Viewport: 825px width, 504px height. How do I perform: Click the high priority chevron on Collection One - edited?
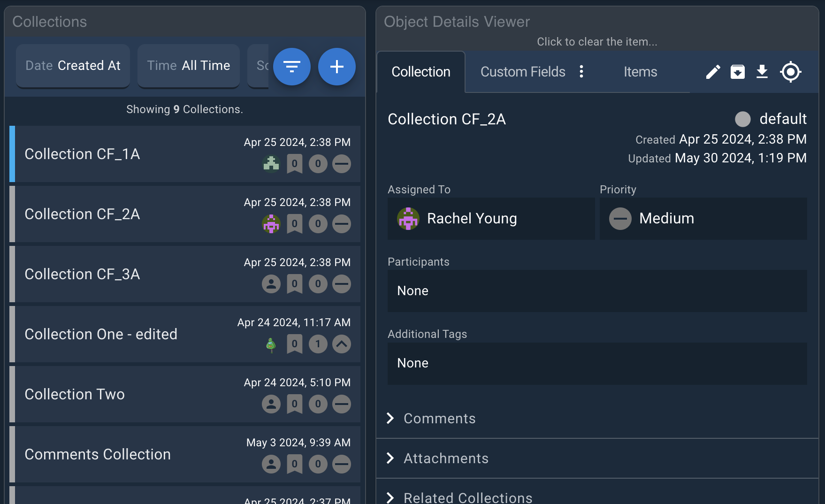341,344
